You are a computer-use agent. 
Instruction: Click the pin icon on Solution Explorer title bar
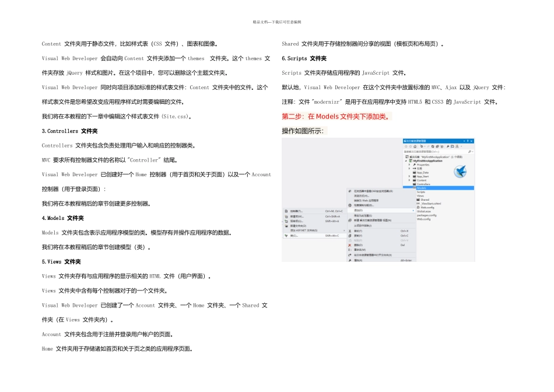pyautogui.click(x=468, y=141)
